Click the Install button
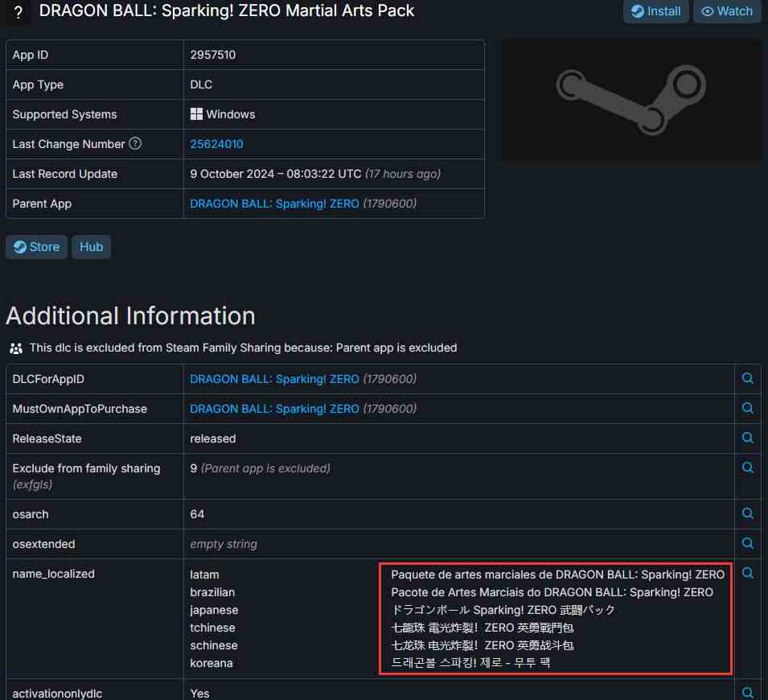The height and width of the screenshot is (700, 768). (x=655, y=11)
